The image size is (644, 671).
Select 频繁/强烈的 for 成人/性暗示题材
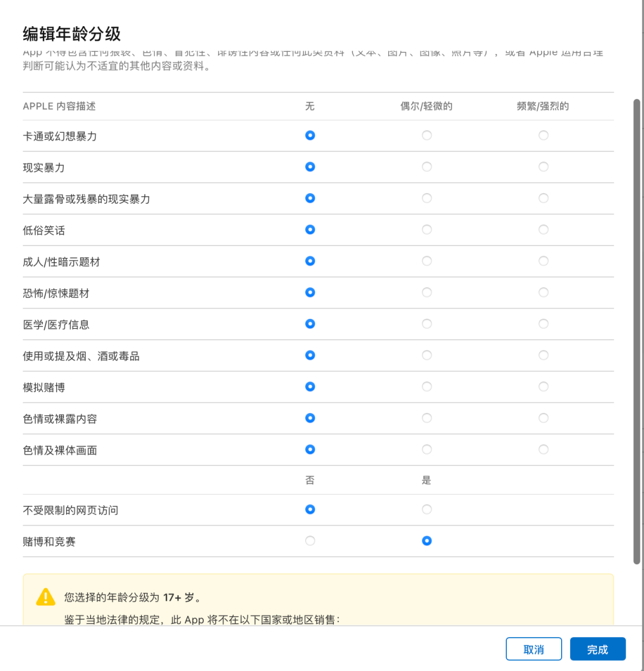point(543,261)
